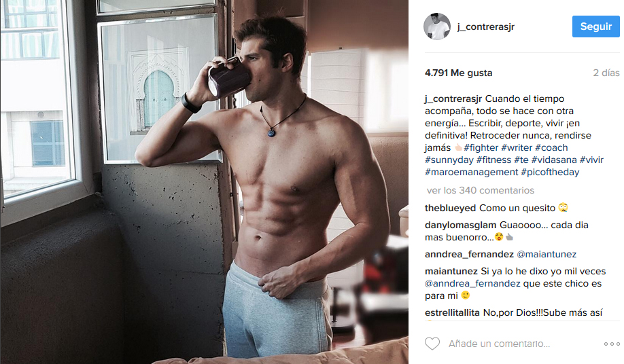
Task: Open the #sunnyday hashtag link
Action: pyautogui.click(x=449, y=160)
